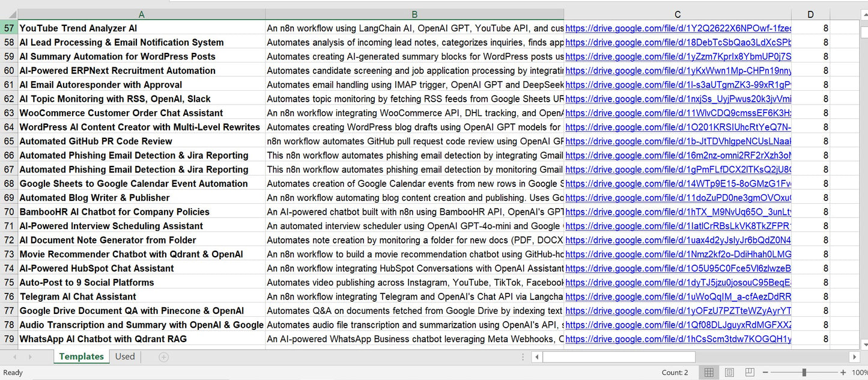Switch to Normal view in status bar
This screenshot has height=380, width=868.
(709, 373)
